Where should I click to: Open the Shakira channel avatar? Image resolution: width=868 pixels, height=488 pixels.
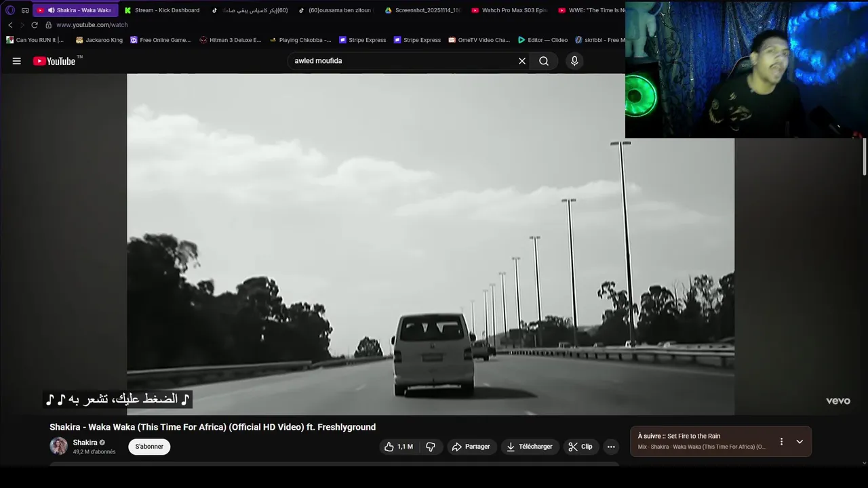click(x=58, y=446)
